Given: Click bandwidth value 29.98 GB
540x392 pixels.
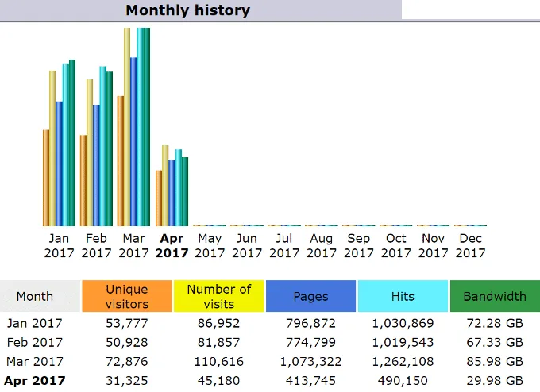Looking at the screenshot, I should coord(495,381).
